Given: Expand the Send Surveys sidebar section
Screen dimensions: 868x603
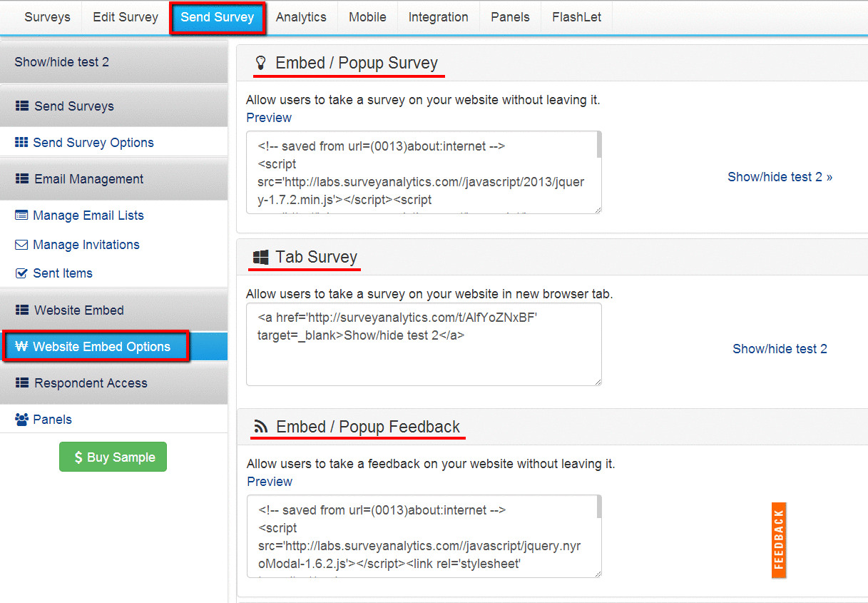Looking at the screenshot, I should pos(114,106).
